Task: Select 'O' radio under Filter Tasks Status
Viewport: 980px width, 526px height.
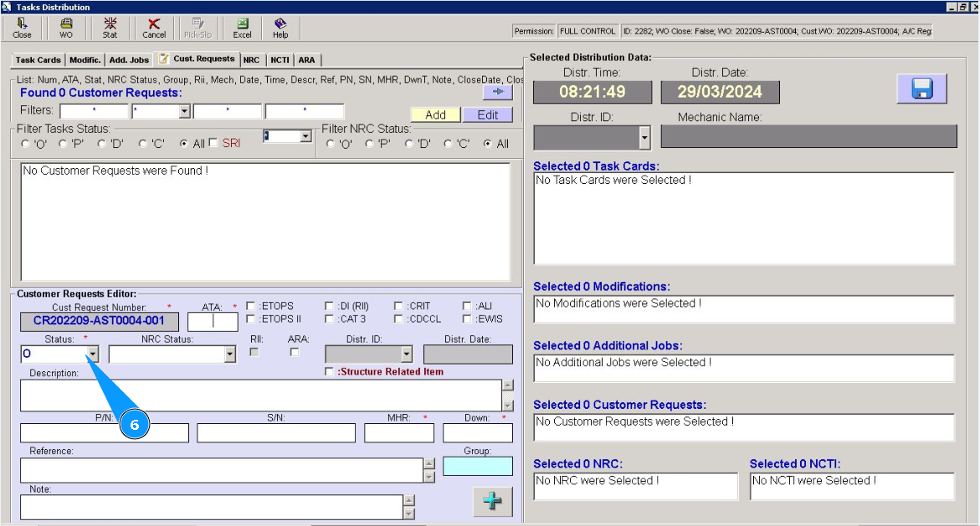Action: pos(26,144)
